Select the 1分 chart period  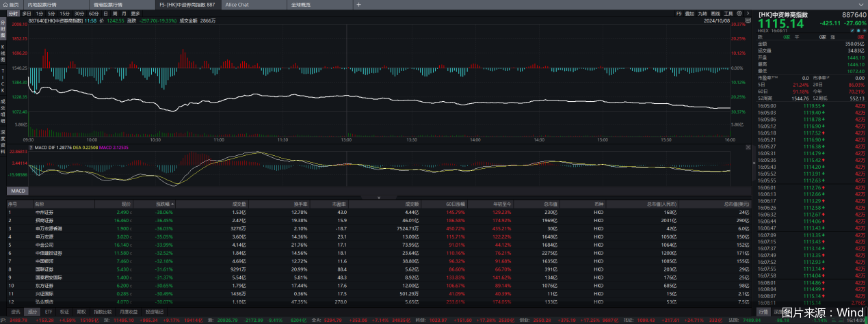40,13
